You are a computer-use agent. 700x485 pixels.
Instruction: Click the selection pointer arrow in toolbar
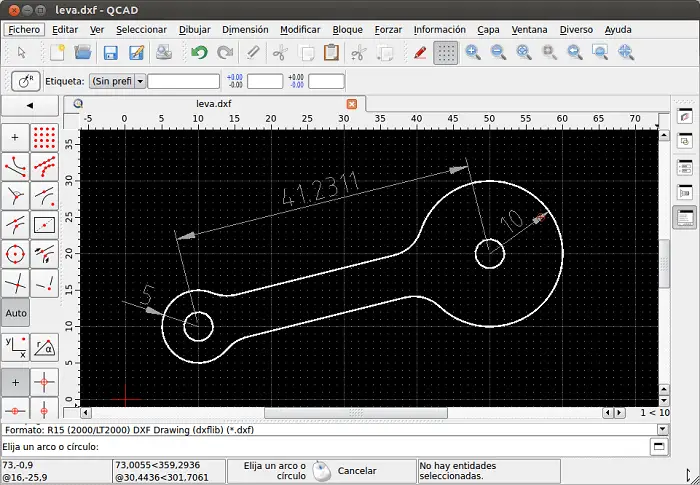(21, 53)
